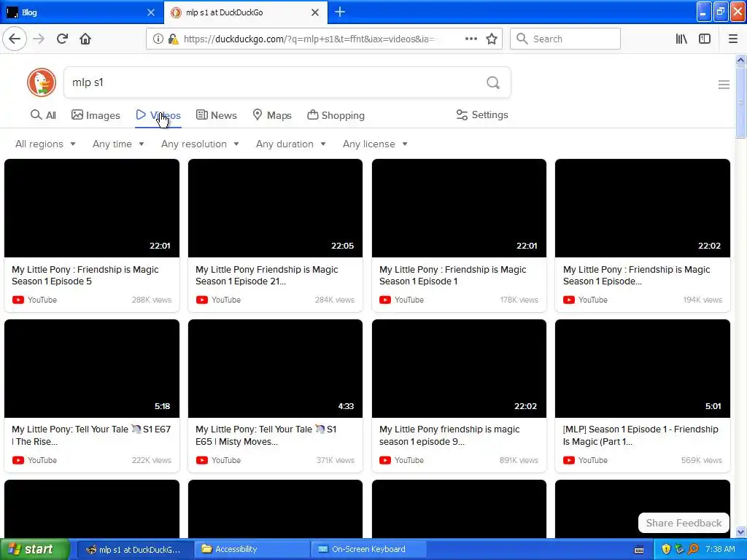
Task: Open the Library bookshelf icon
Action: click(x=681, y=39)
